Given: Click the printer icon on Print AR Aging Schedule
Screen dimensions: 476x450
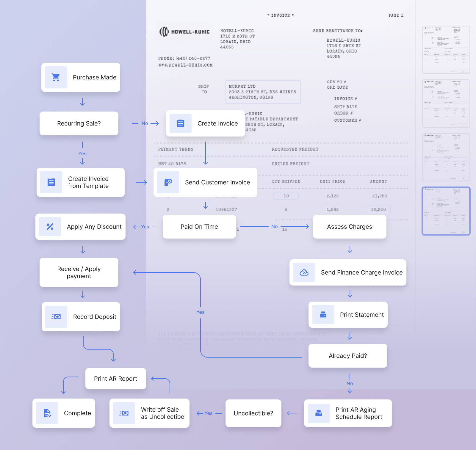Looking at the screenshot, I should 318,413.
